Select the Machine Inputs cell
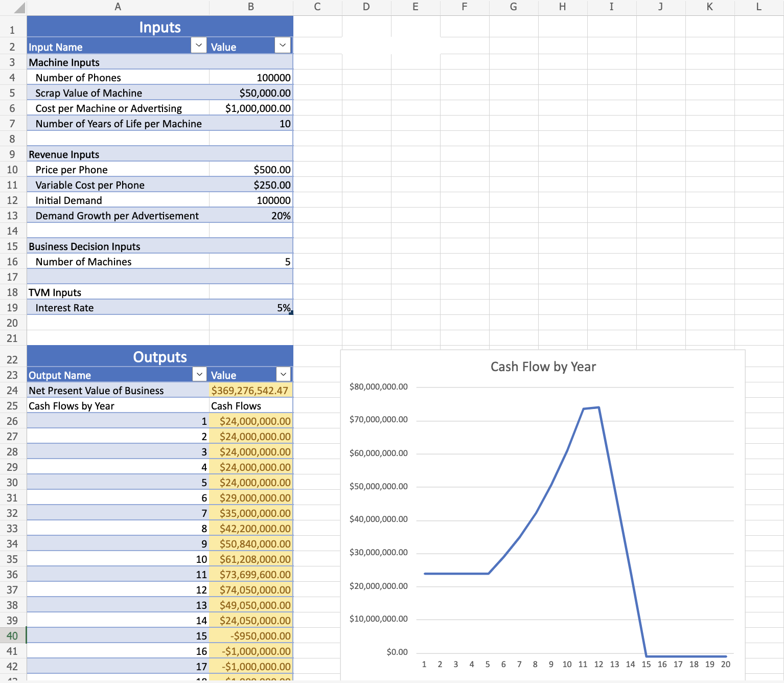The image size is (784, 683). click(118, 62)
